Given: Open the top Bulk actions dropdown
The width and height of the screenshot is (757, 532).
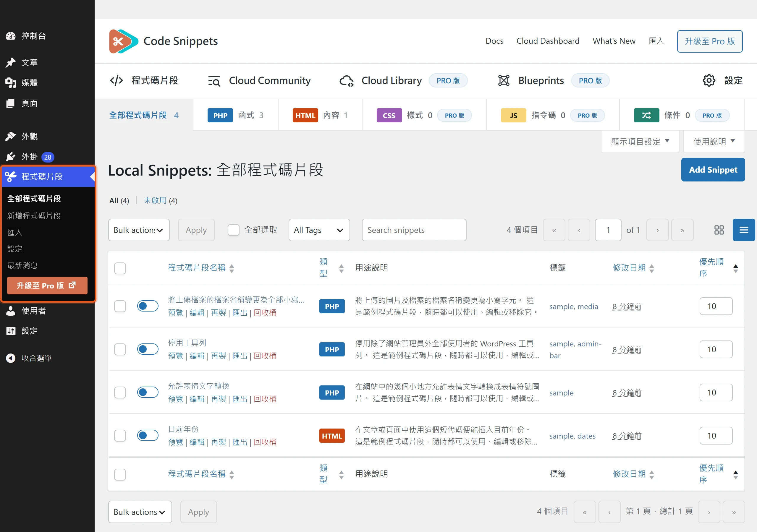Looking at the screenshot, I should click(139, 230).
